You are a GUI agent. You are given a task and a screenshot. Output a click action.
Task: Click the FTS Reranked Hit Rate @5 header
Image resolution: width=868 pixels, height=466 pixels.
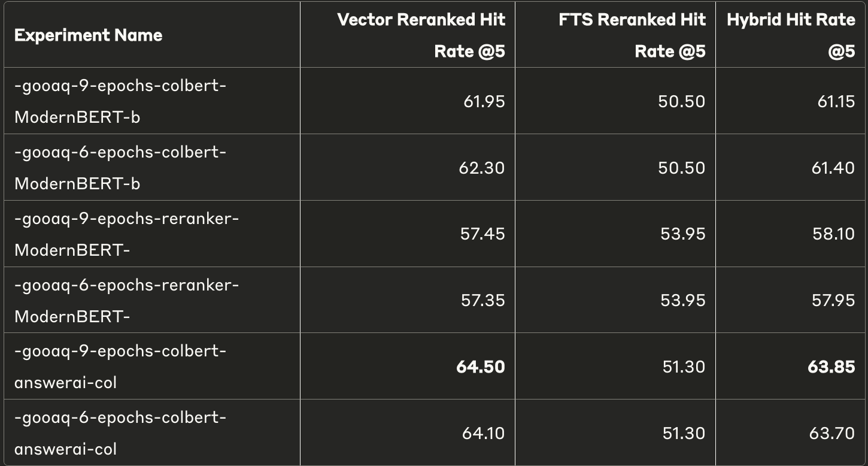(x=632, y=35)
